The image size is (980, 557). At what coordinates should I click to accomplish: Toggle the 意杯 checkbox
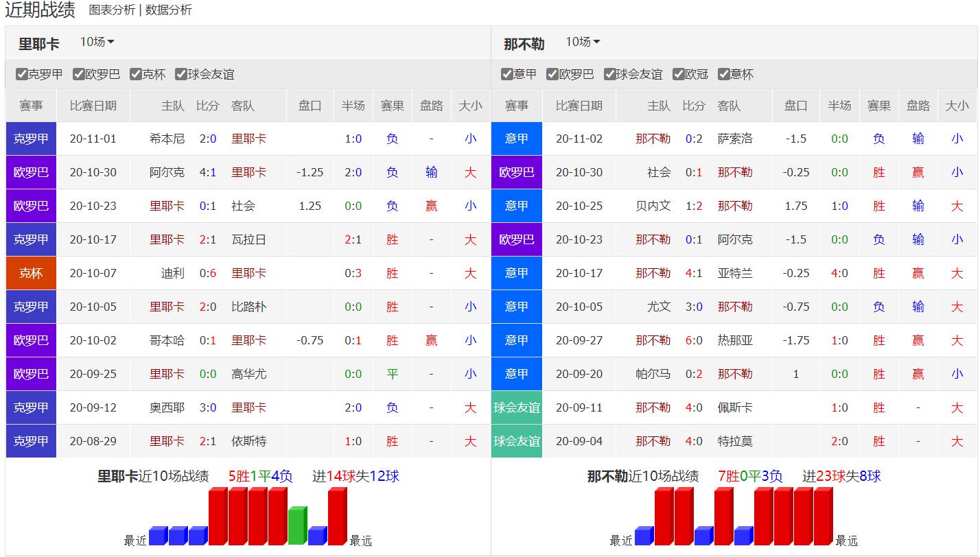coord(723,74)
